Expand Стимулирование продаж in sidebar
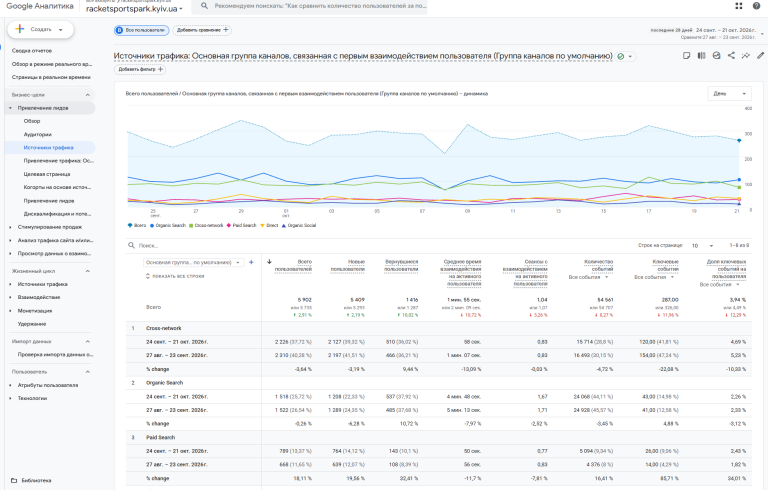768x490 pixels. 10,227
